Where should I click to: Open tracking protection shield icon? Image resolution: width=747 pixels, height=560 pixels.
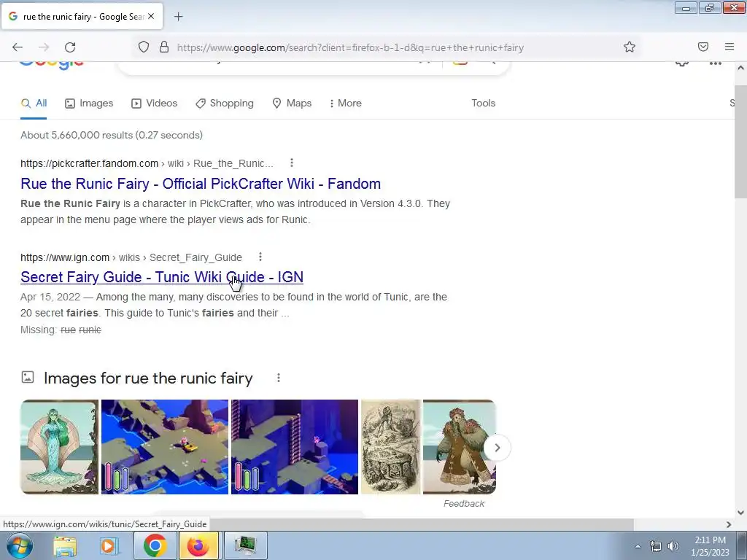click(x=144, y=47)
